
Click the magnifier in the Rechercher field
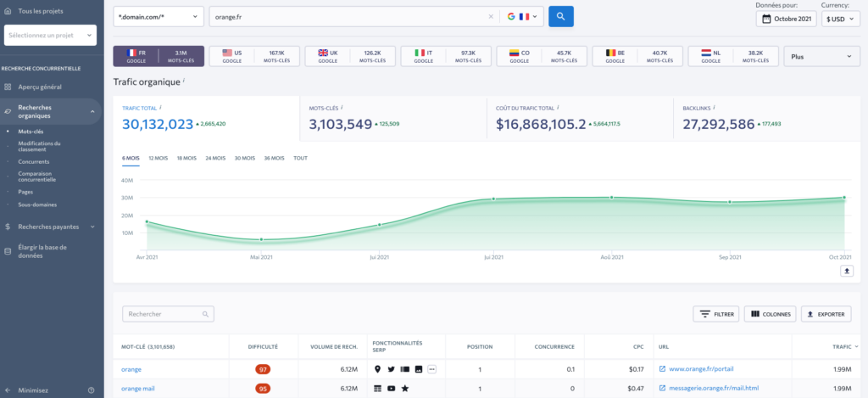pos(205,314)
